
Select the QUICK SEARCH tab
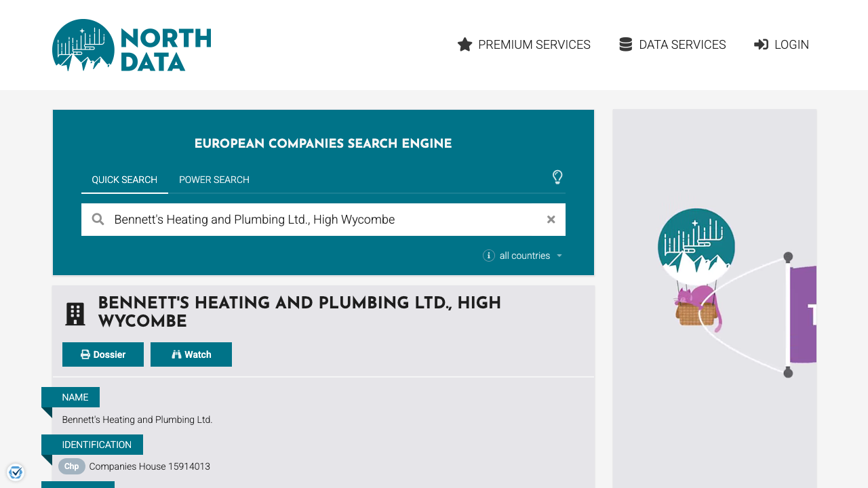(124, 180)
